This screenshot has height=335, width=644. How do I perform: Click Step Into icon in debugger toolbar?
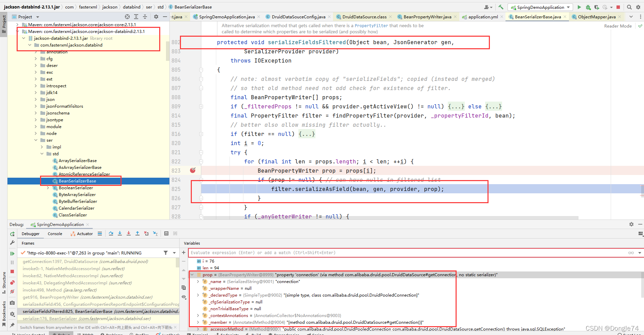tap(120, 233)
